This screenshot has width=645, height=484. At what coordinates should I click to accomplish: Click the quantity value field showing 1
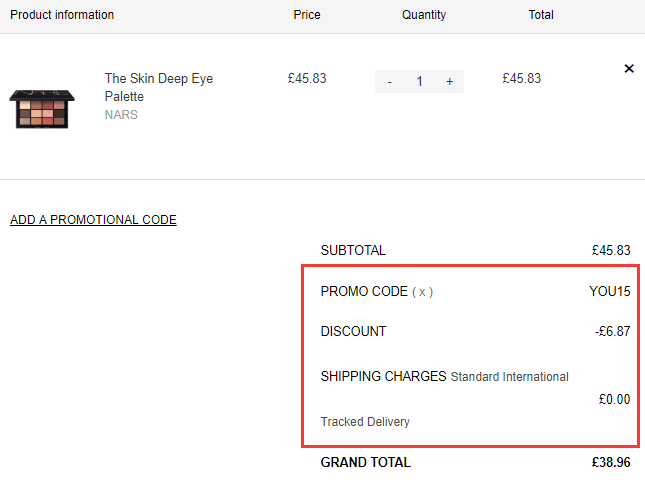[x=420, y=81]
